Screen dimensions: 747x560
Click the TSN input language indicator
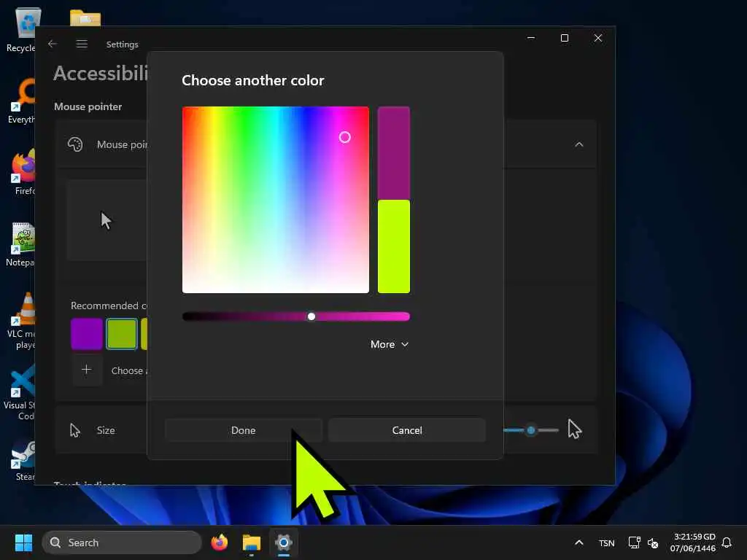[606, 543]
